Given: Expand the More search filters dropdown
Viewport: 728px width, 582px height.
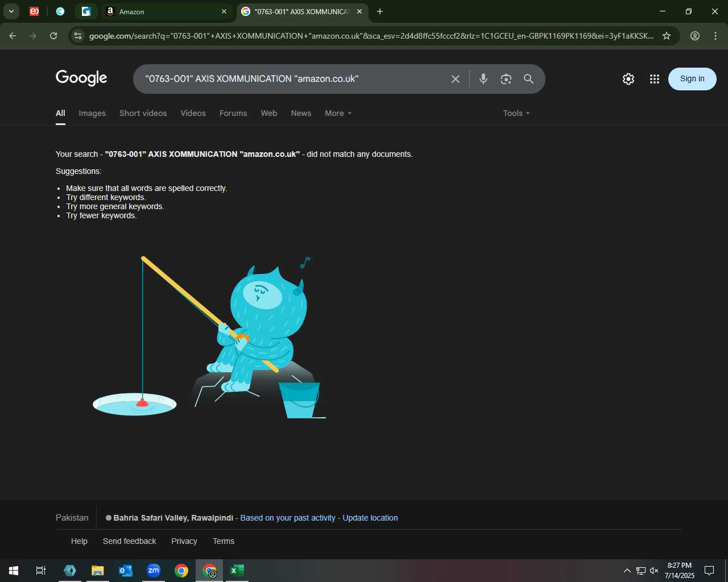Looking at the screenshot, I should click(x=338, y=113).
